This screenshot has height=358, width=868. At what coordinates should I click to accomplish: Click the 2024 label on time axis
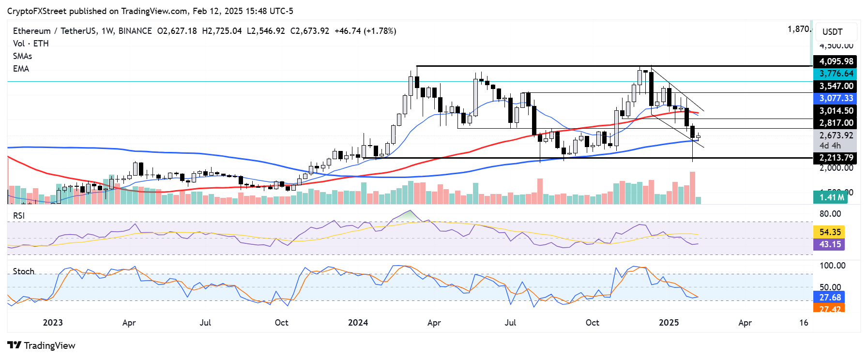click(358, 323)
